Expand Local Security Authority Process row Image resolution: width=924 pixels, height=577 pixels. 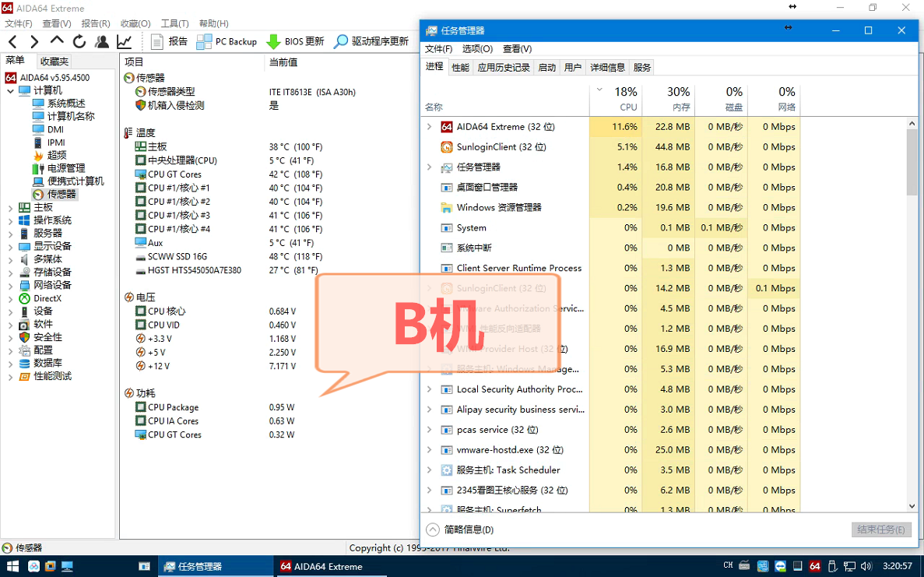[430, 389]
